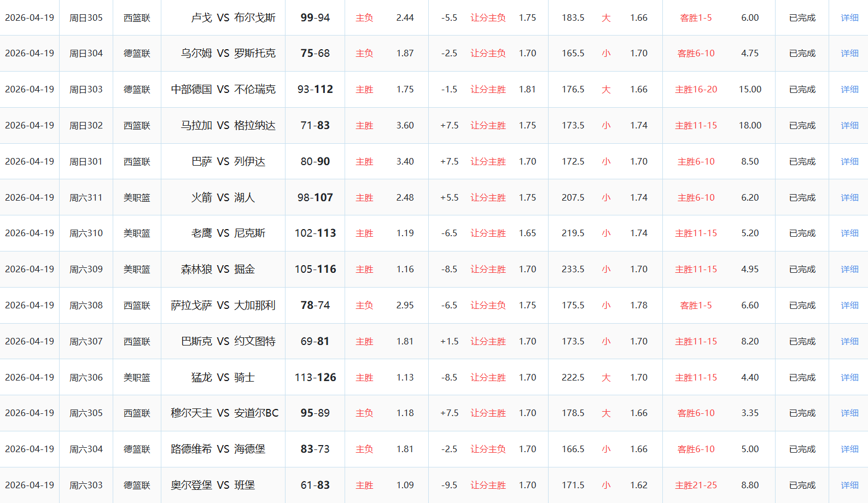The image size is (868, 503).
Task: Open 详细 for 猛龙 VS 骑士 match
Action: (849, 377)
